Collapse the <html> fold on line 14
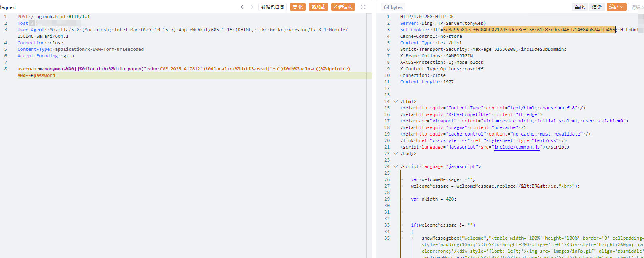The width and height of the screenshot is (644, 258). tap(395, 101)
